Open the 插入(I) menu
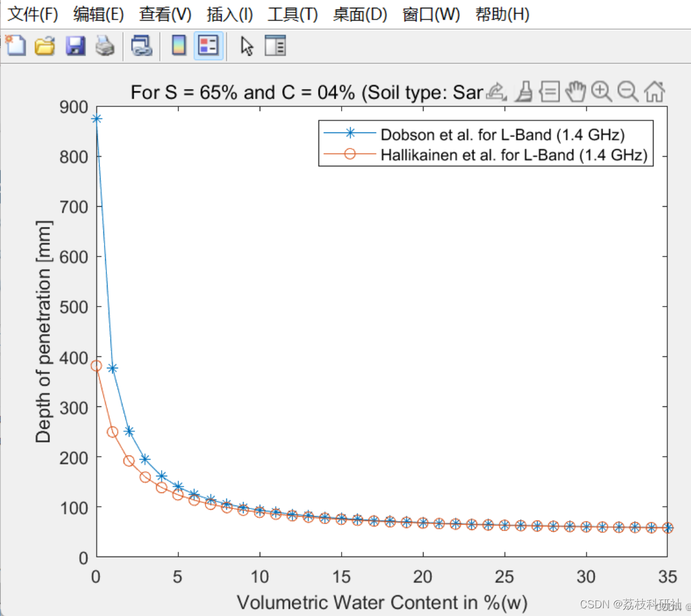 coord(229,14)
